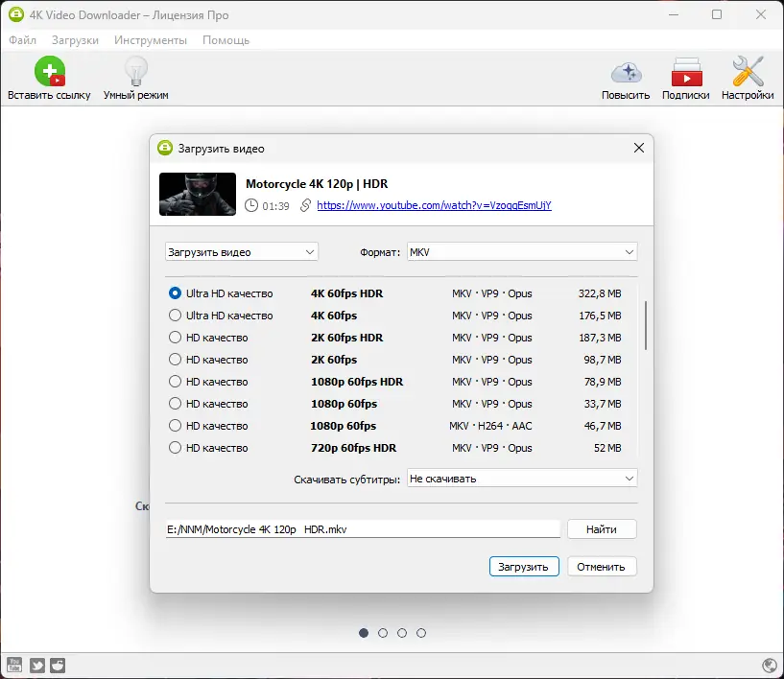This screenshot has height=679, width=784.
Task: Click the 4K Video Downloader title bar logo
Action: (x=16, y=14)
